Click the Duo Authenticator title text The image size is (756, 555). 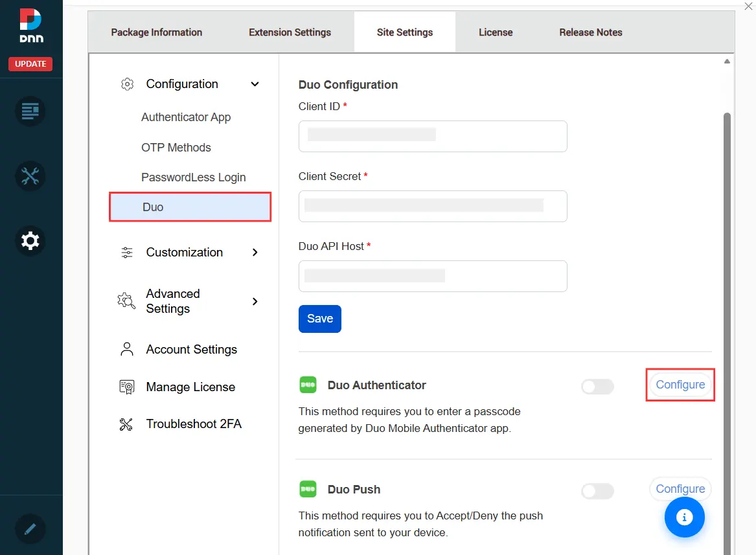tap(376, 385)
